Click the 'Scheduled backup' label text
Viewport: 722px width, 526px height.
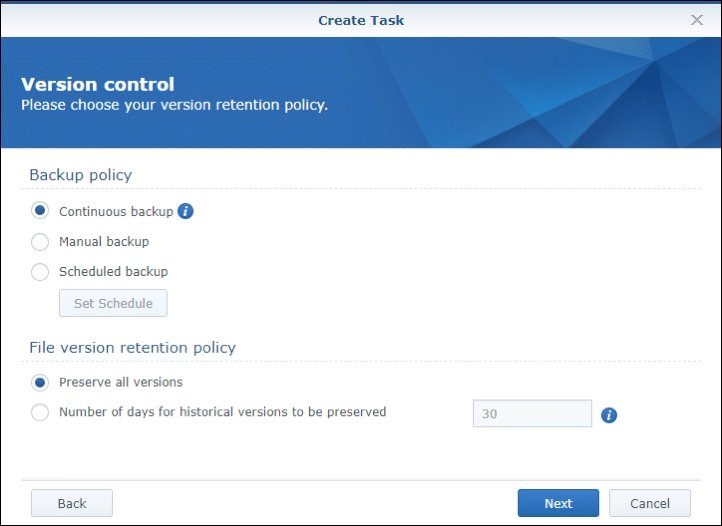pyautogui.click(x=113, y=271)
